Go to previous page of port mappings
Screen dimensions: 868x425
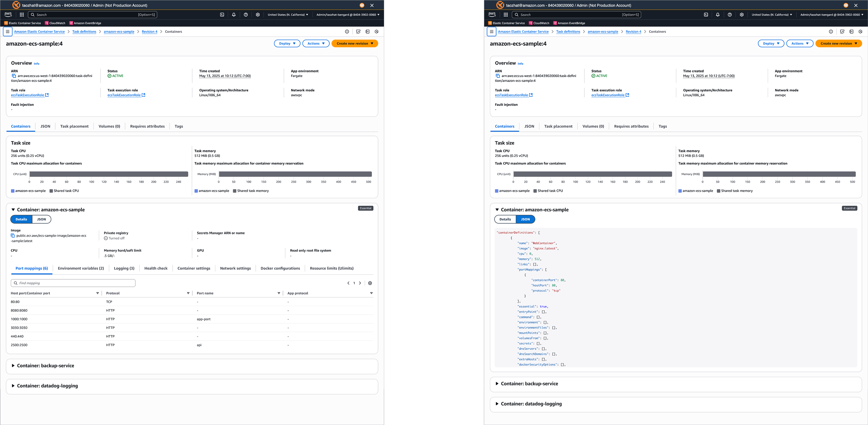[x=349, y=283]
